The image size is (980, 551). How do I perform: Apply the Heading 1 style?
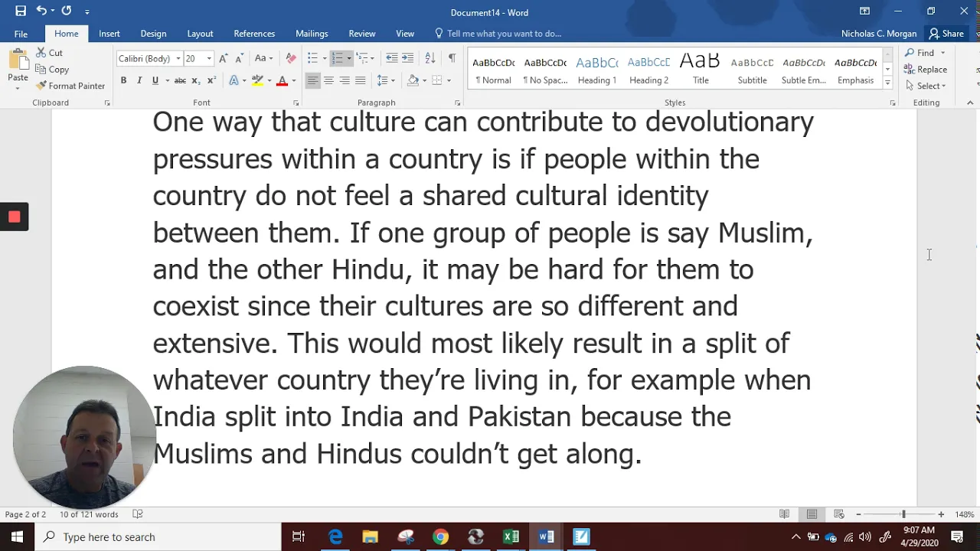point(597,70)
